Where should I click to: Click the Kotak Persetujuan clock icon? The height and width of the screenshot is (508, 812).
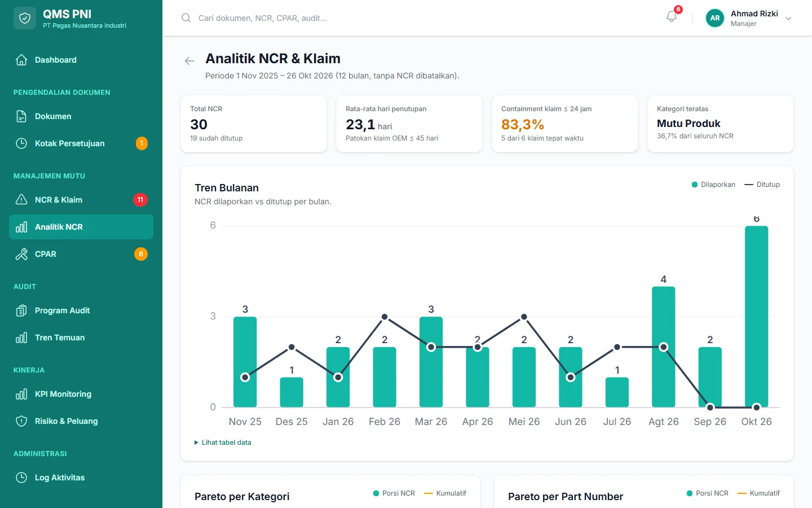point(21,143)
